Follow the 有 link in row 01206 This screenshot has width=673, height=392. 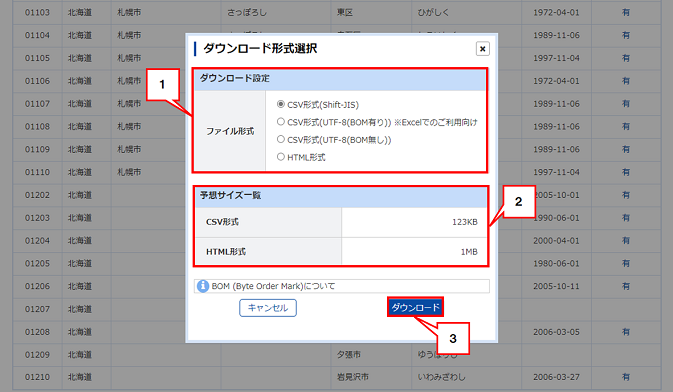tap(626, 286)
